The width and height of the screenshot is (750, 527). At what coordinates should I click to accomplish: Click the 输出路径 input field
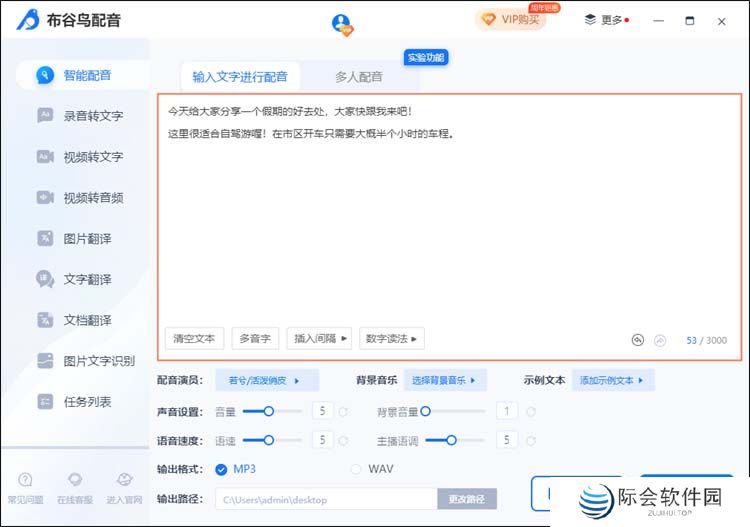326,499
